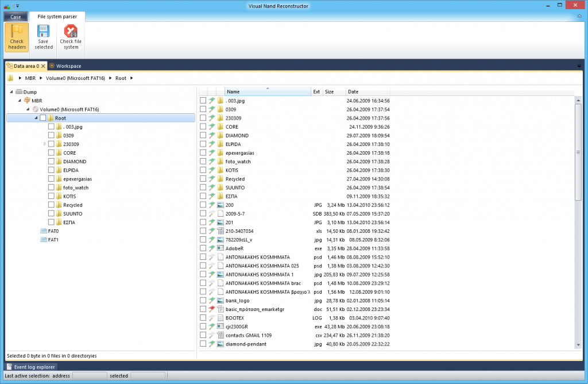The height and width of the screenshot is (384, 588).
Task: Click the Check headers ribbon button
Action: click(x=17, y=37)
